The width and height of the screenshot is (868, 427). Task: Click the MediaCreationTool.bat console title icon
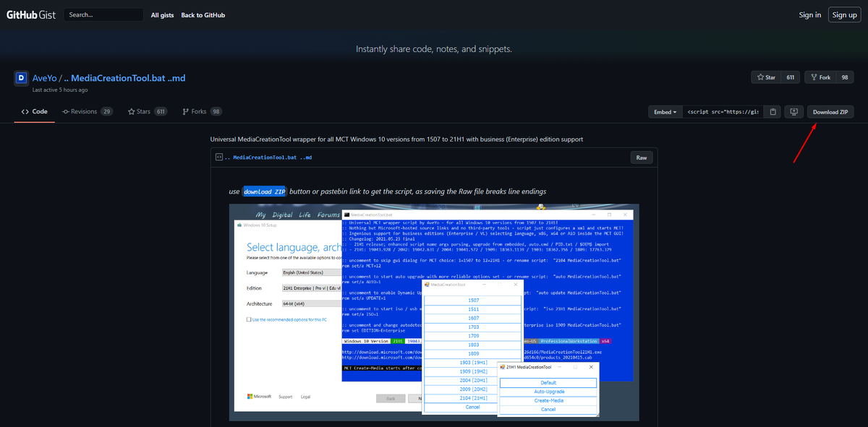346,215
